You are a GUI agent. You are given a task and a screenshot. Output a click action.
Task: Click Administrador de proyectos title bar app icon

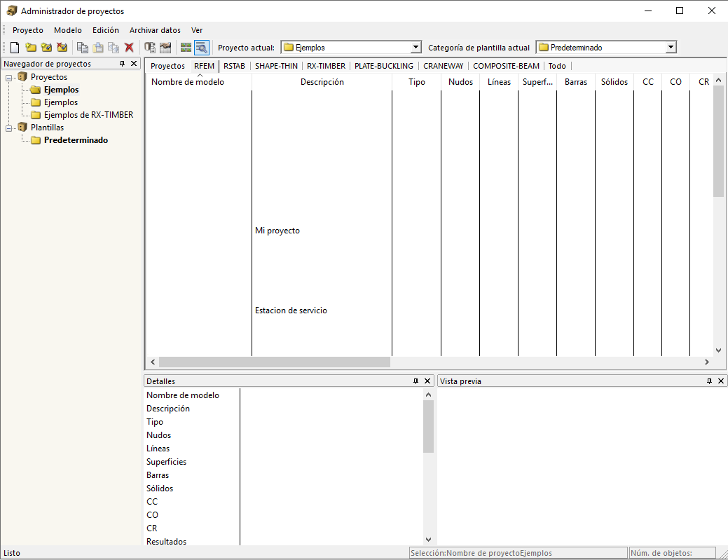coord(12,11)
